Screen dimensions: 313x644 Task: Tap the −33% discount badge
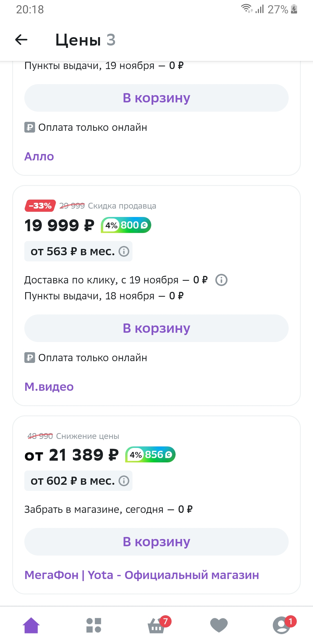point(40,206)
